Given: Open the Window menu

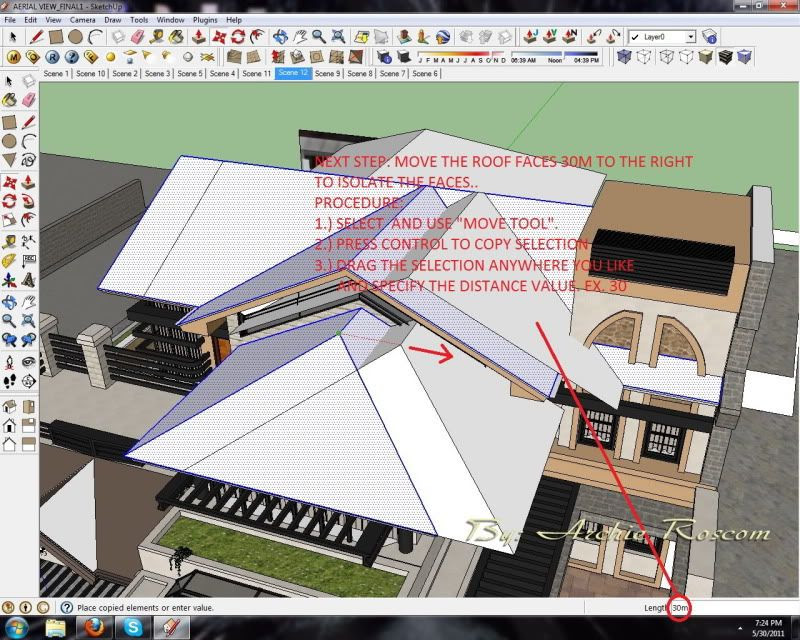Looking at the screenshot, I should (170, 20).
